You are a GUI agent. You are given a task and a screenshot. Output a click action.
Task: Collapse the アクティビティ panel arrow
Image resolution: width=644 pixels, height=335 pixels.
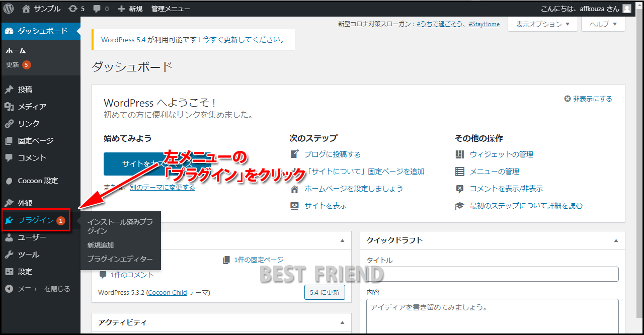(342, 322)
